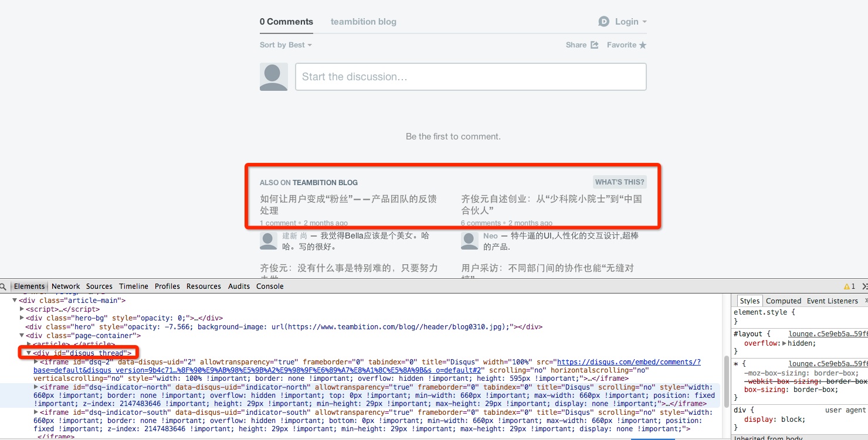Click the display: block declaration
868x440 pixels.
point(775,419)
